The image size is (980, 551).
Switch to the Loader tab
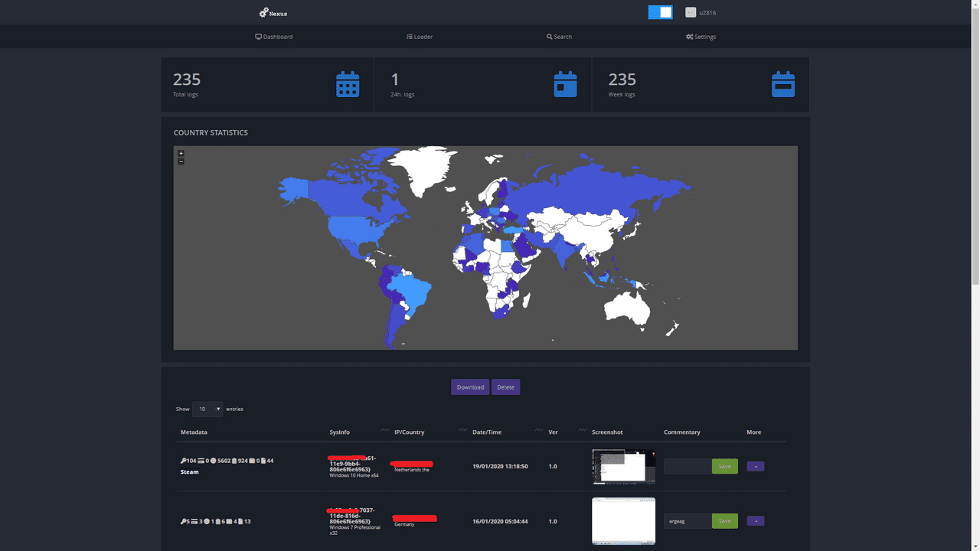(419, 36)
